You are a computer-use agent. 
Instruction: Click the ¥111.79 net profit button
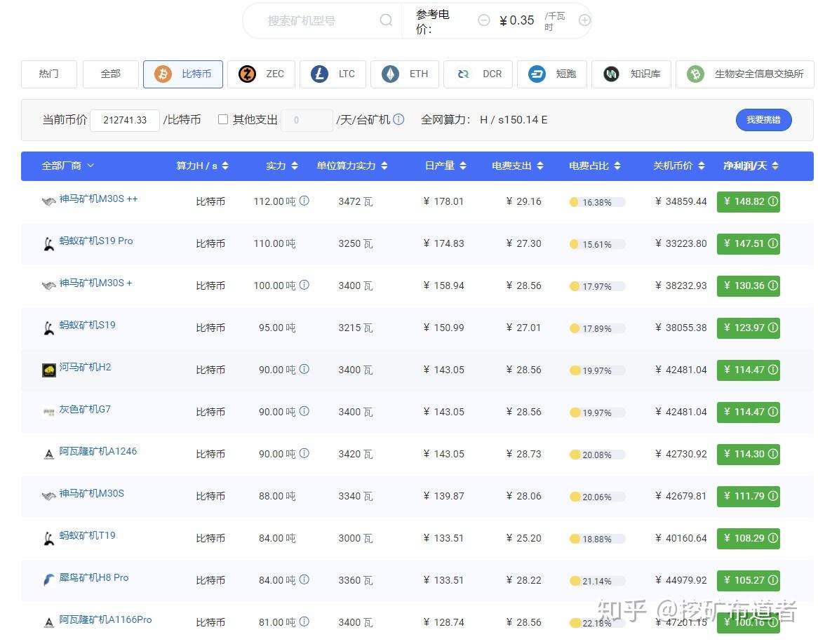(x=749, y=496)
